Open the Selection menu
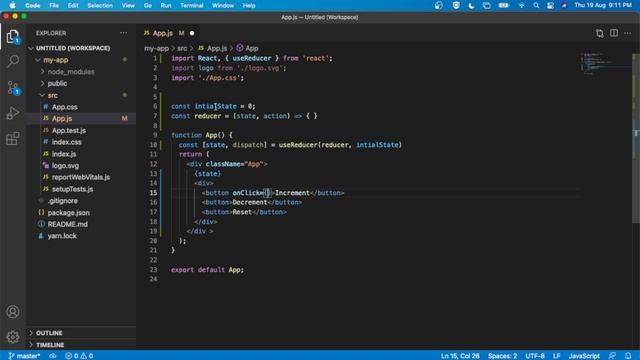The height and width of the screenshot is (360, 640). pyautogui.click(x=100, y=5)
